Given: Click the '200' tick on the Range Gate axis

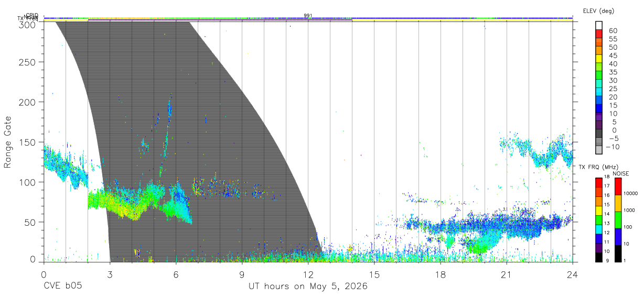Looking at the screenshot, I should coord(27,102).
